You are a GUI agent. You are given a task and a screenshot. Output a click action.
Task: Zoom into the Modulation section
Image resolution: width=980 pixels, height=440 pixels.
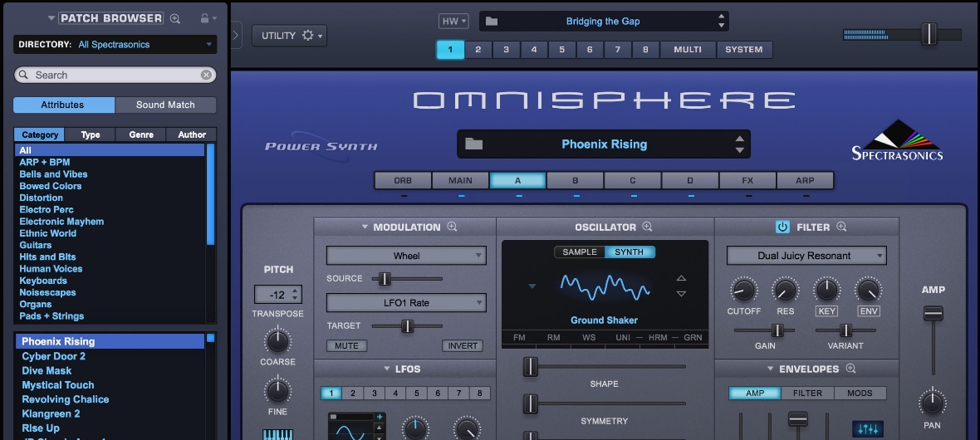[452, 227]
